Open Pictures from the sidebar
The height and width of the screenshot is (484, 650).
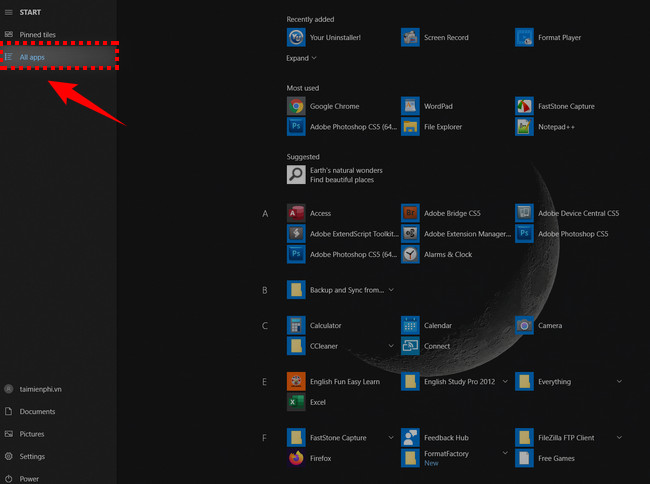(58, 434)
